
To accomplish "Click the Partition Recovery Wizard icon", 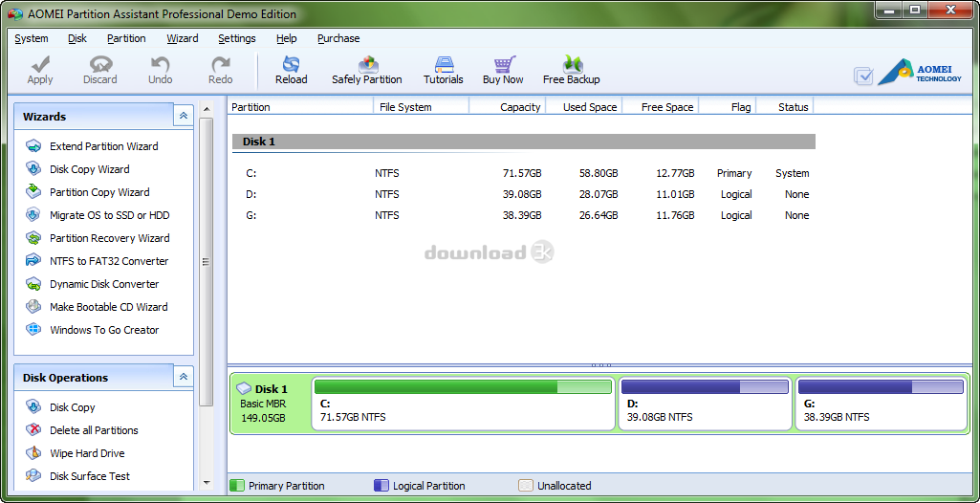I will [33, 238].
